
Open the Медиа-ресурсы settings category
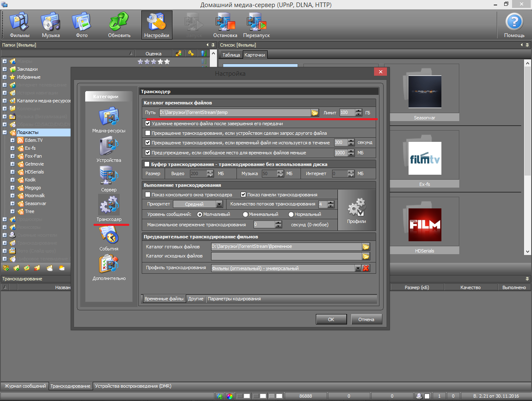click(x=109, y=117)
